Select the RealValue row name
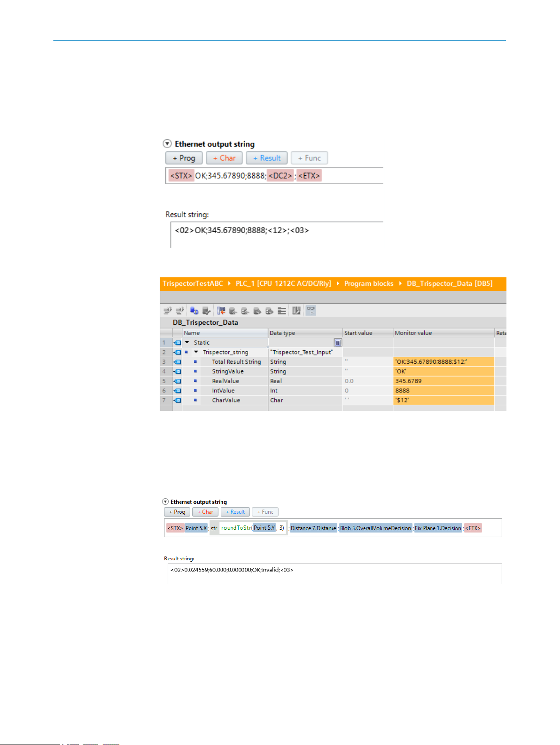Image resolution: width=560 pixels, height=745 pixels. click(x=226, y=381)
